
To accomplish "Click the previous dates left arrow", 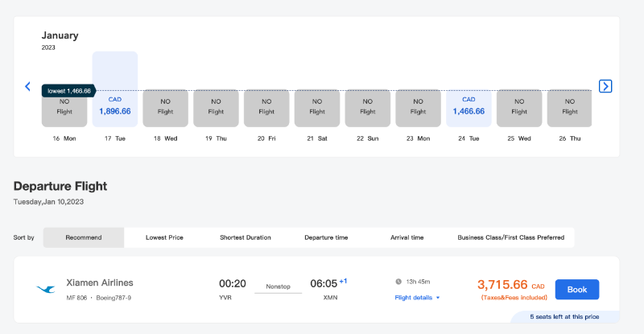I will point(27,86).
